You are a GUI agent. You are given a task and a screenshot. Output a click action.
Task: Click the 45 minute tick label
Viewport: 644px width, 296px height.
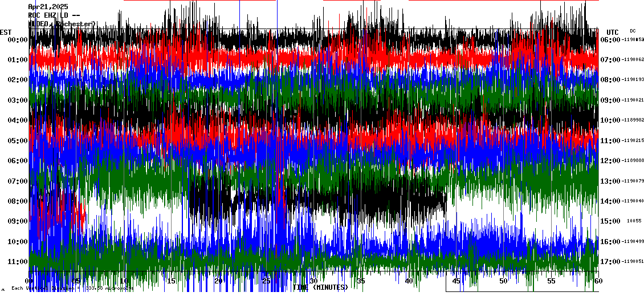[456, 281]
